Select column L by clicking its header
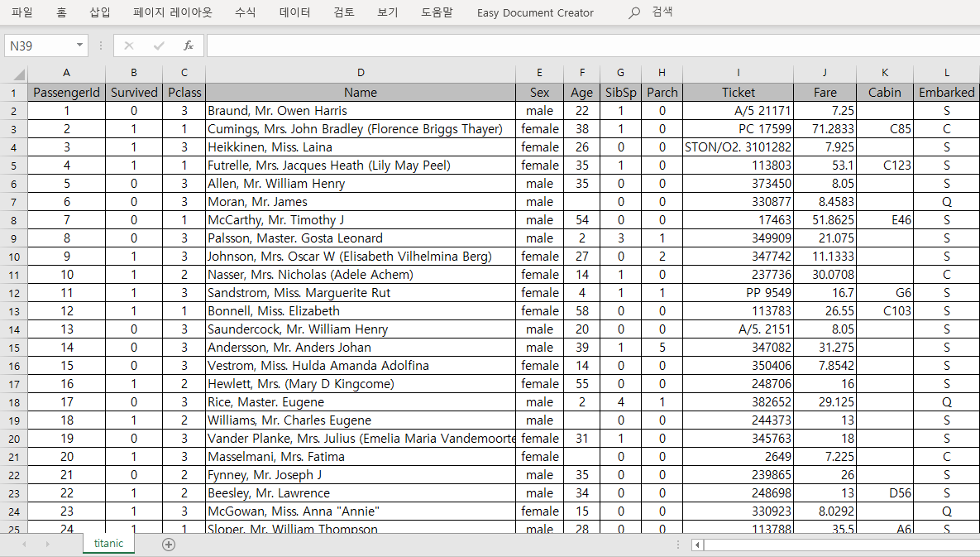The width and height of the screenshot is (980, 557). pos(946,73)
